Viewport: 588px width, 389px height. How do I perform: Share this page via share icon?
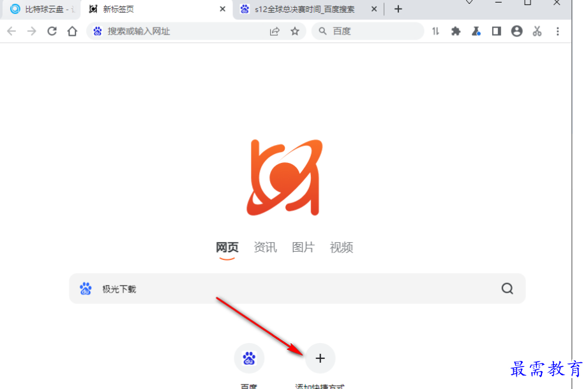(275, 31)
